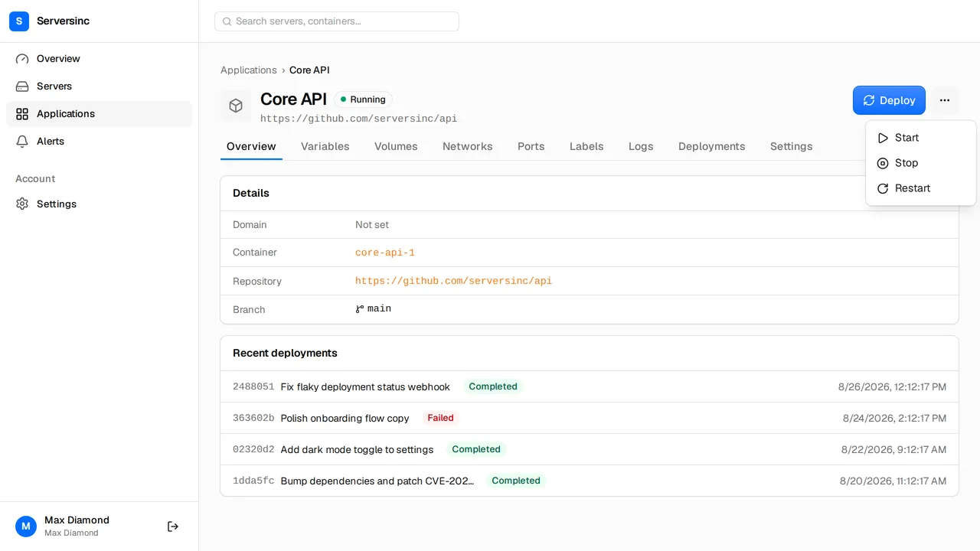The height and width of the screenshot is (551, 980).
Task: Click the Settings gear icon in sidebar
Action: coord(22,204)
